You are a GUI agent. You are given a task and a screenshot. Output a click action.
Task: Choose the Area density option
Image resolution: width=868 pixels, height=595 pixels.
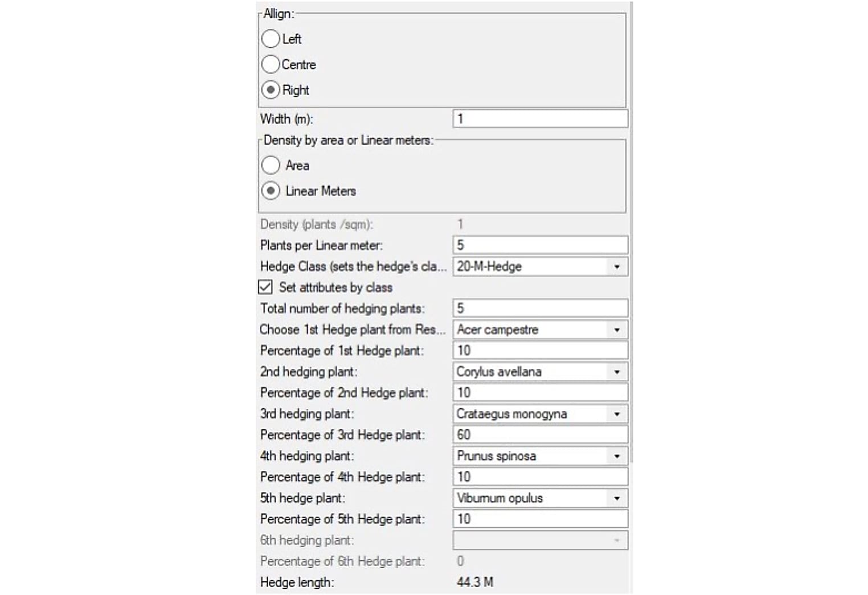point(271,165)
